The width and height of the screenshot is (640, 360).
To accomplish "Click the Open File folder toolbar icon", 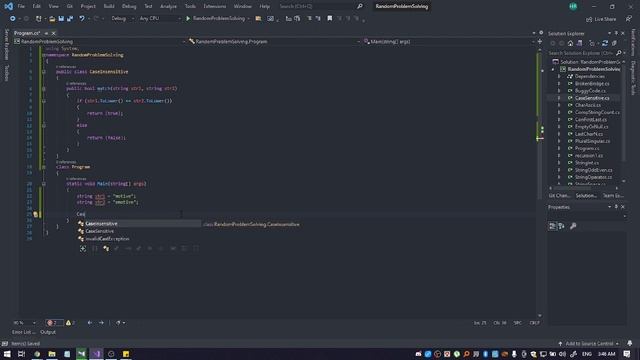I will tap(52, 19).
